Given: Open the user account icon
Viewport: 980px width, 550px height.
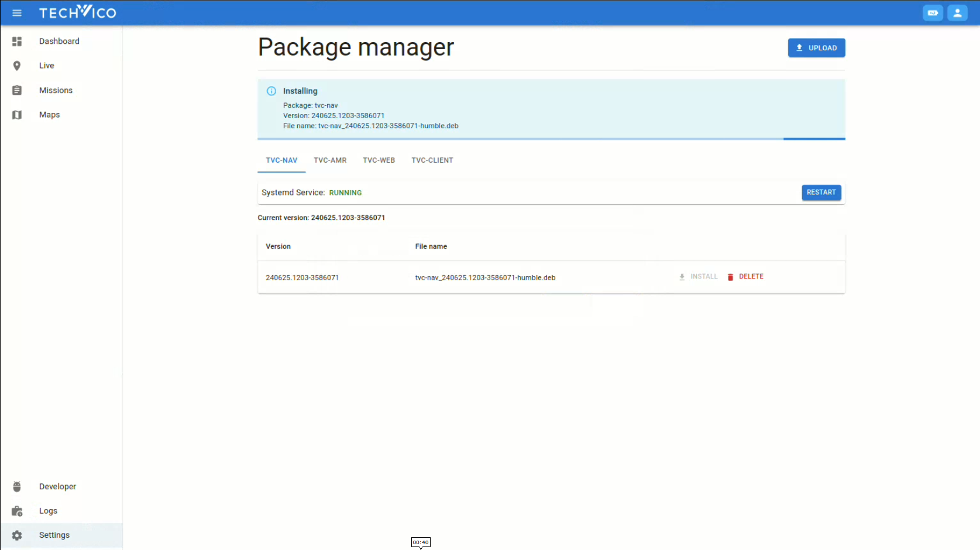Looking at the screenshot, I should [x=957, y=13].
